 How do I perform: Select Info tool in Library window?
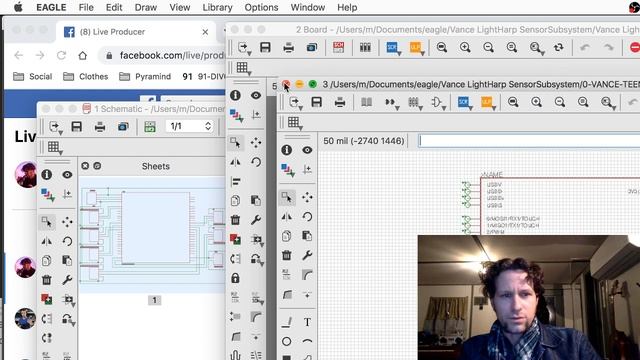pos(287,150)
